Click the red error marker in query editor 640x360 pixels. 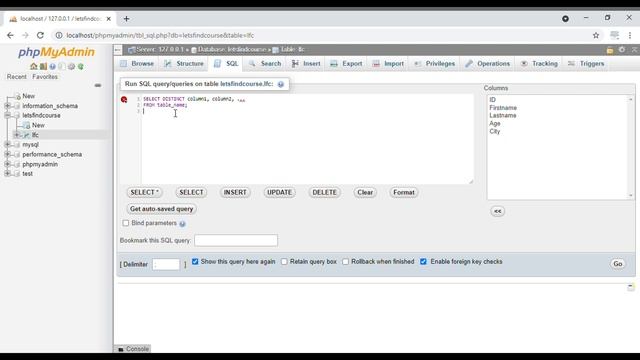tap(124, 100)
